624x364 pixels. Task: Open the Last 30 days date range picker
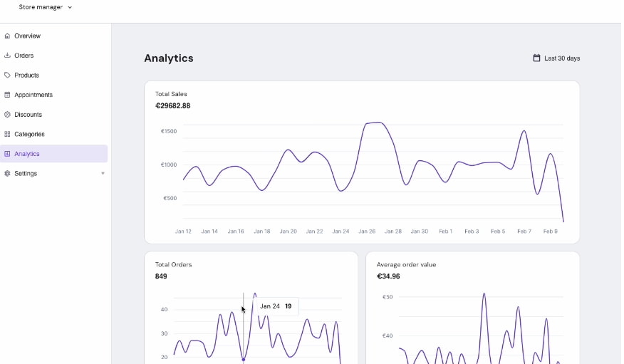click(x=561, y=58)
